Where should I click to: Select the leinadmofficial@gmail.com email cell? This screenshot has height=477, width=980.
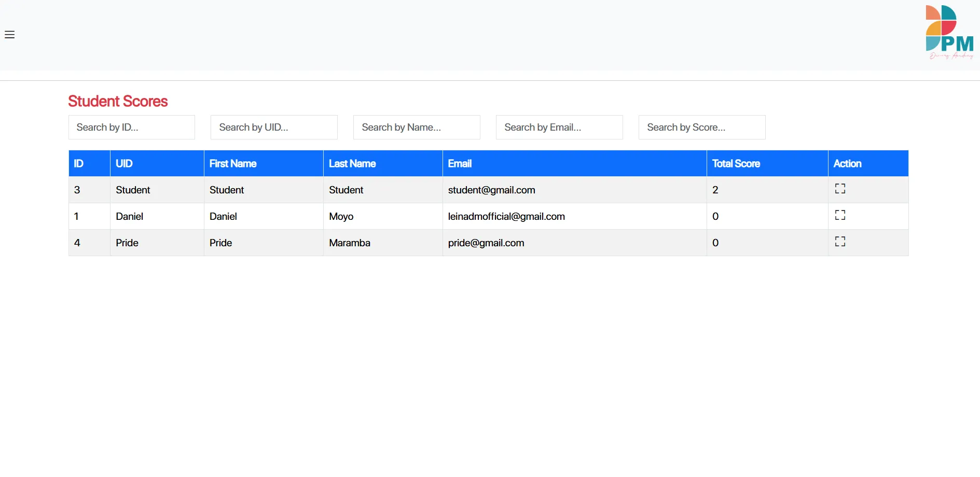506,217
